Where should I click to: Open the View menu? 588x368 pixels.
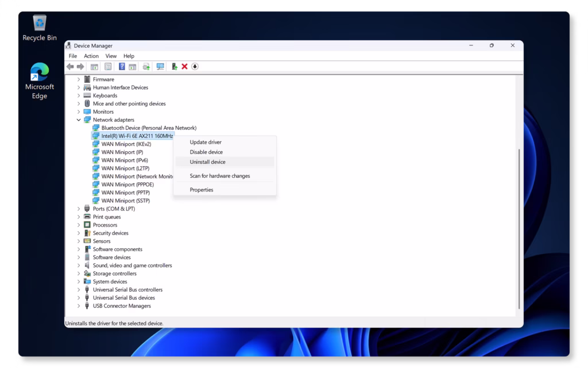tap(111, 56)
